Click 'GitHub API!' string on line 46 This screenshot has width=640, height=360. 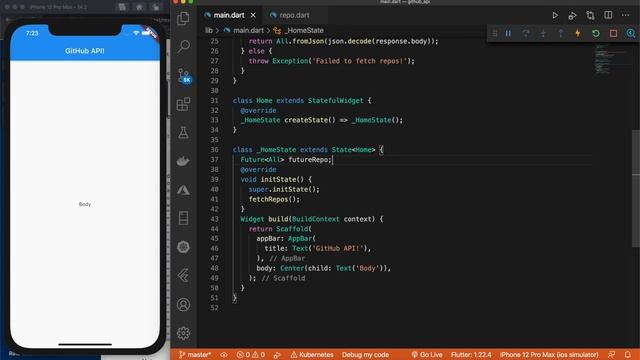pyautogui.click(x=338, y=248)
